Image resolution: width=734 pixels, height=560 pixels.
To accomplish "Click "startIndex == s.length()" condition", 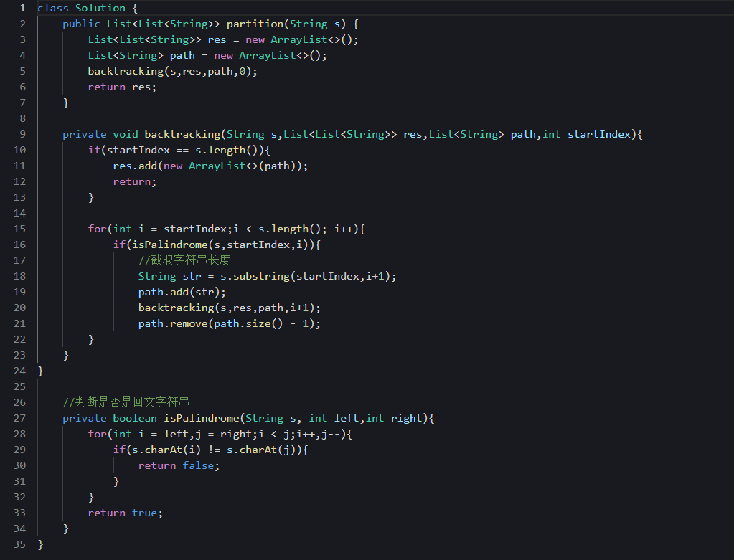I will click(x=185, y=150).
